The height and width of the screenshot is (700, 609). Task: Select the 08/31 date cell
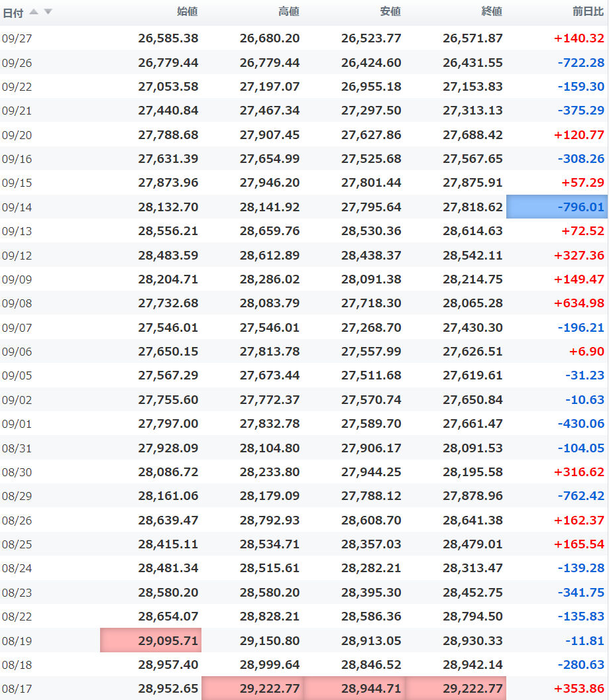pos(17,448)
